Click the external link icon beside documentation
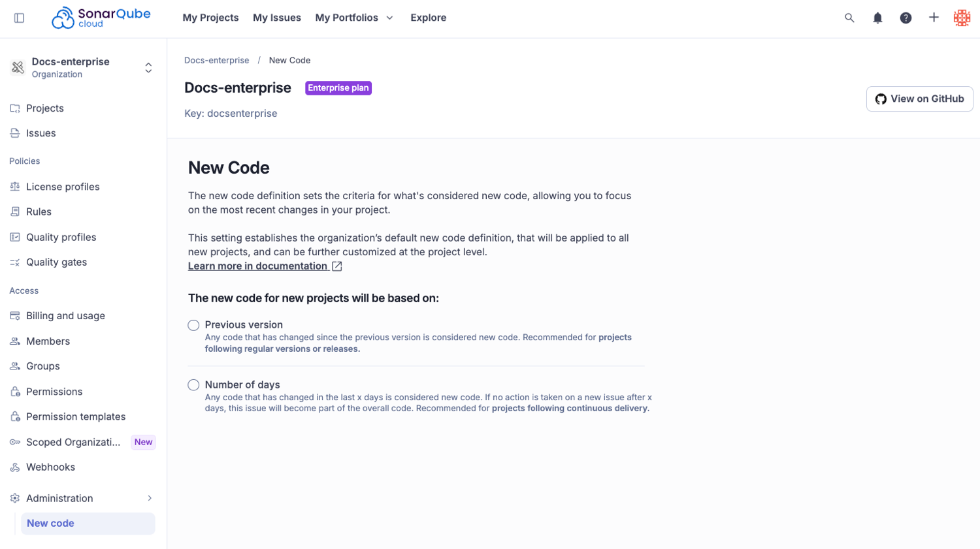Viewport: 980px width, 549px height. (x=337, y=266)
